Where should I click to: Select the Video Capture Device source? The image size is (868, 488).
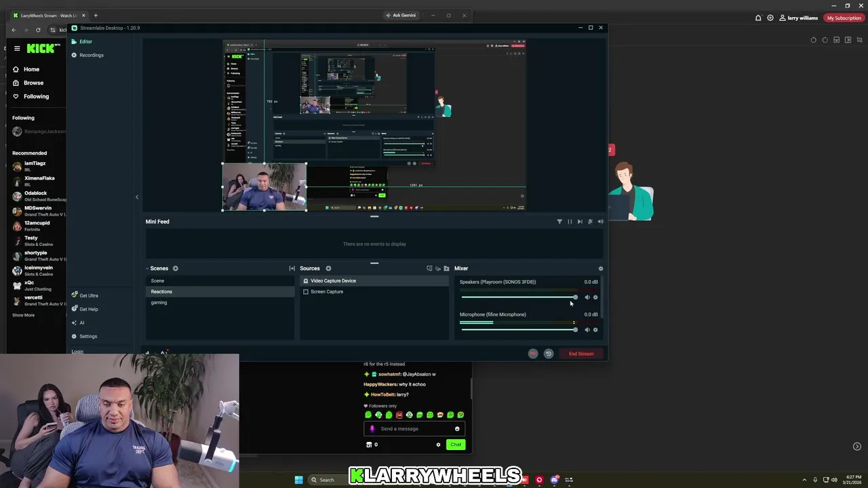(374, 281)
